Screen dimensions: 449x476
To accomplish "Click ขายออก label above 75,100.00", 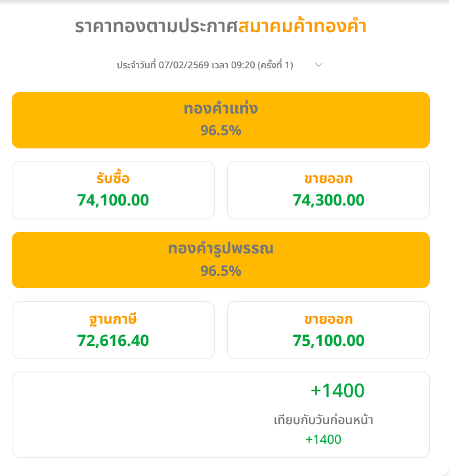I will click(x=328, y=319).
